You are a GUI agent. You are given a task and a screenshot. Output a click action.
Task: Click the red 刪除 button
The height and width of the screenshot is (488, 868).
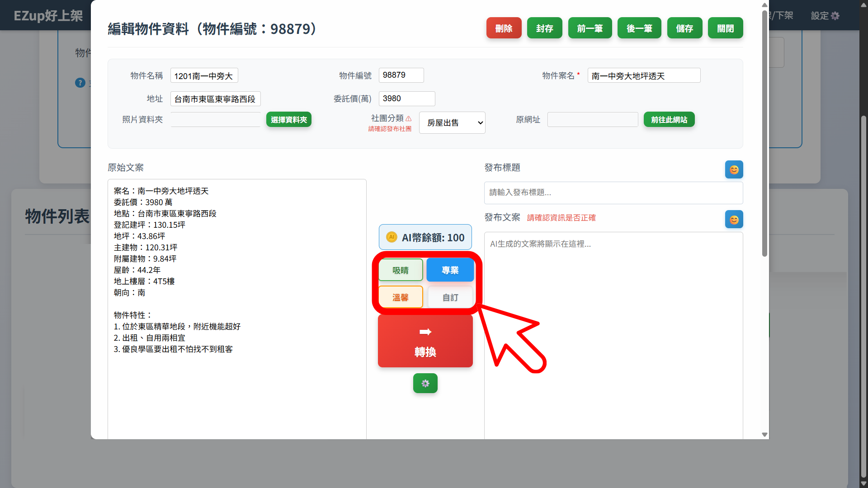coord(504,28)
